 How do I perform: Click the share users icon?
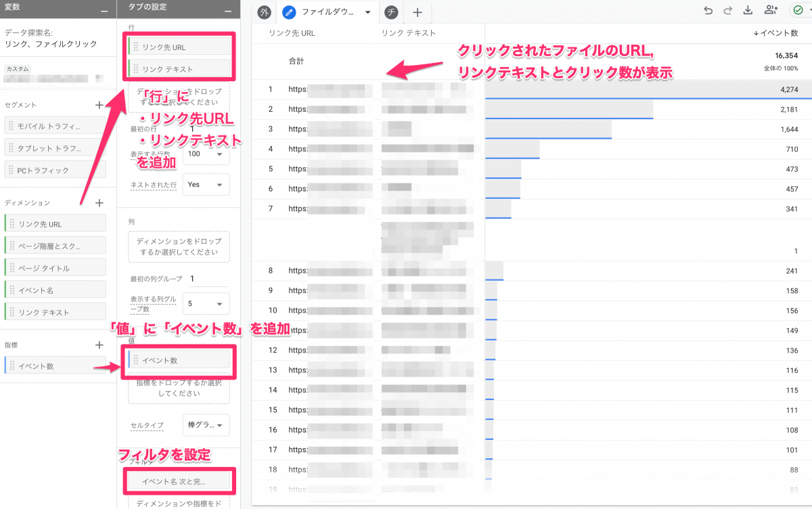pyautogui.click(x=771, y=10)
